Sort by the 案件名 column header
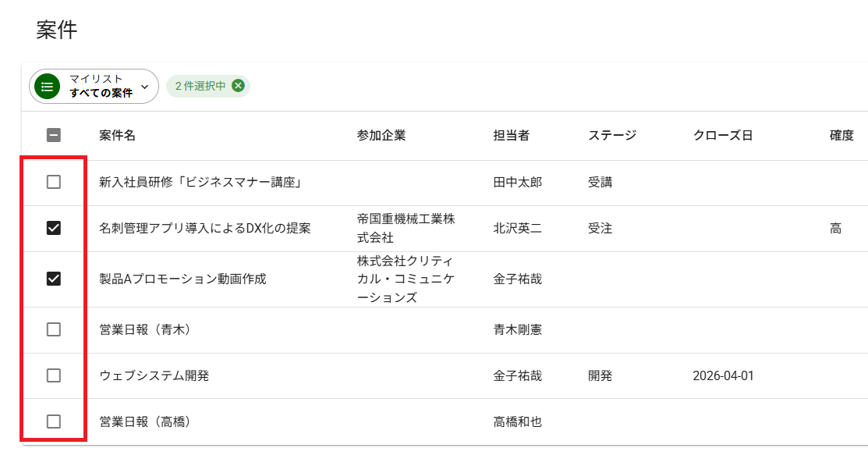Image resolution: width=868 pixels, height=466 pixels. pyautogui.click(x=118, y=135)
